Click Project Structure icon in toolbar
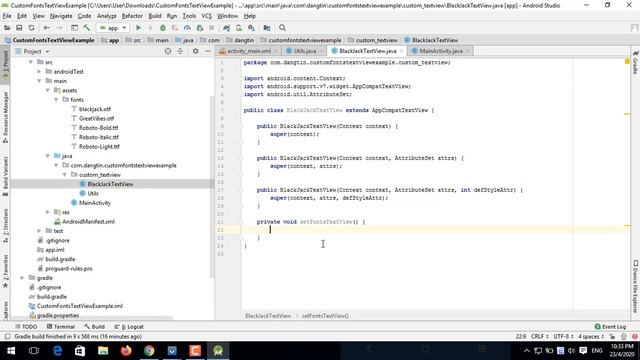 pos(267,28)
